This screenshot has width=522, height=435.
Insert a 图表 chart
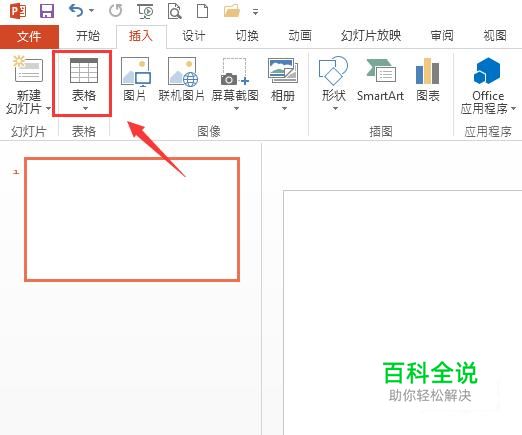pos(428,80)
